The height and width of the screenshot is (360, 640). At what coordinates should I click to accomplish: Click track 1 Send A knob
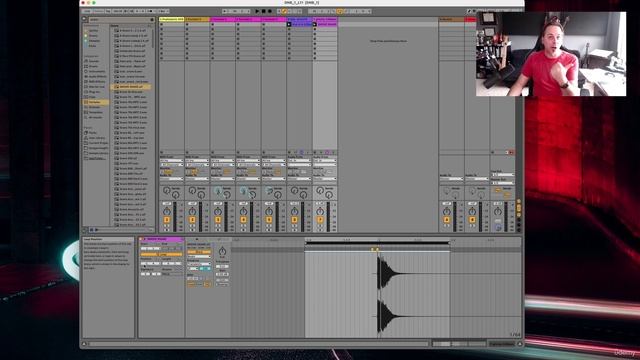point(166,190)
